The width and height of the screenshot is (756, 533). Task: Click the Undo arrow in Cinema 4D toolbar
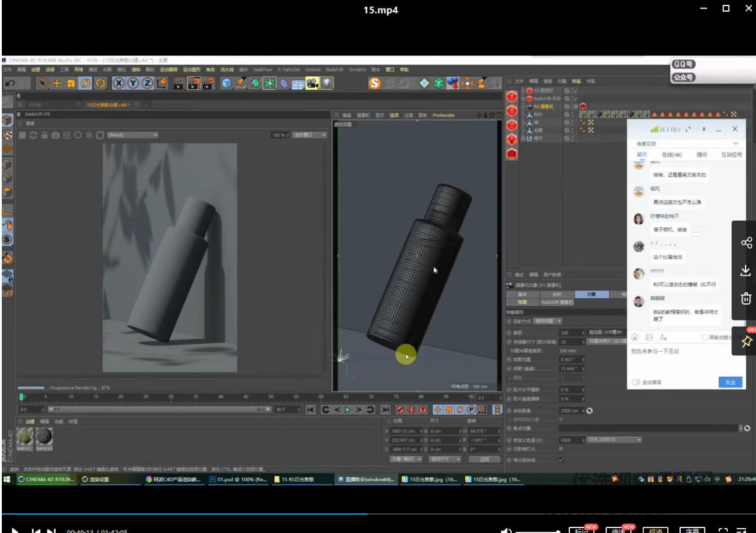(x=10, y=83)
